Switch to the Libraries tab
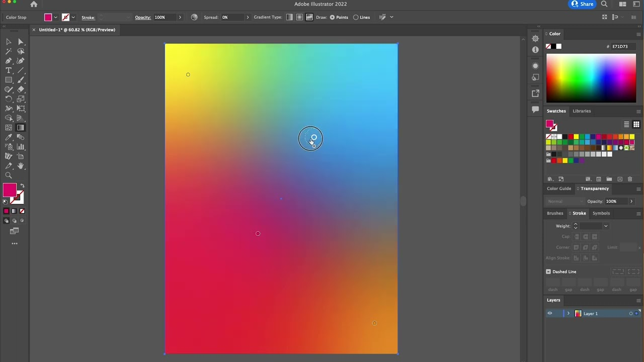644x362 pixels. pos(582,111)
